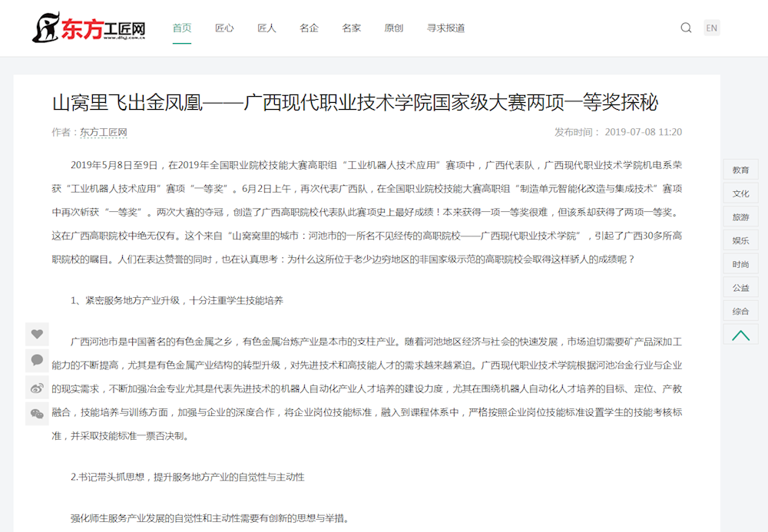This screenshot has height=532, width=768.
Task: Open the 匠心 navigation tab
Action: click(x=224, y=28)
